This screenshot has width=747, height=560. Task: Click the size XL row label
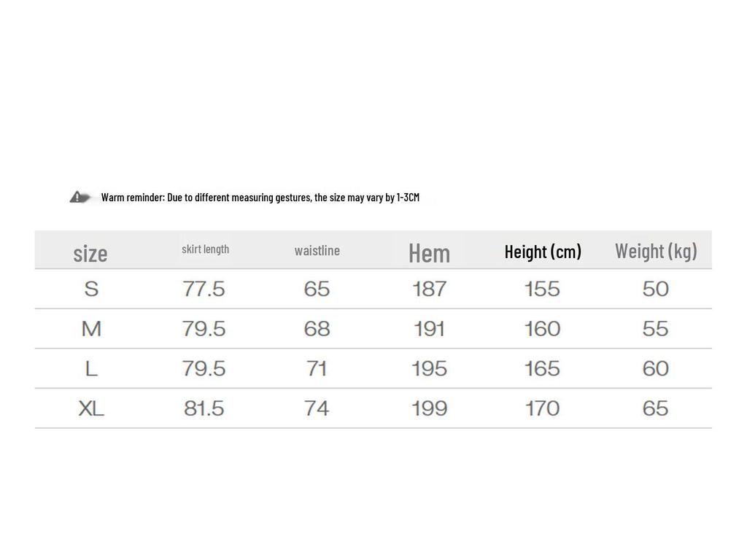pos(91,408)
